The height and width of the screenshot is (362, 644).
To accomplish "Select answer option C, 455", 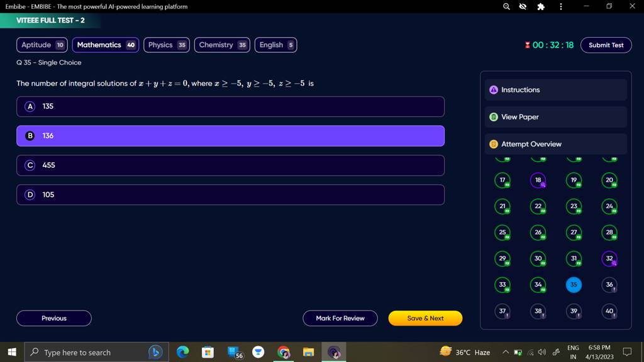I will coord(230,165).
